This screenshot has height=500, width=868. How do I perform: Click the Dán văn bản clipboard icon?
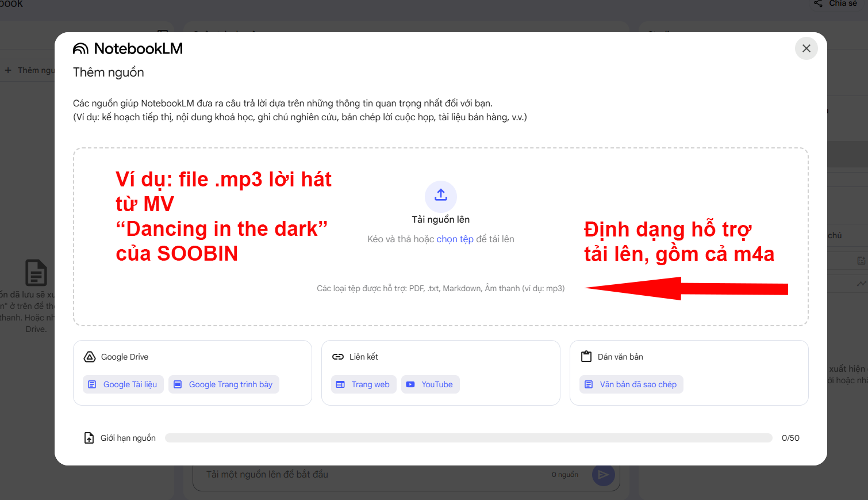click(586, 357)
